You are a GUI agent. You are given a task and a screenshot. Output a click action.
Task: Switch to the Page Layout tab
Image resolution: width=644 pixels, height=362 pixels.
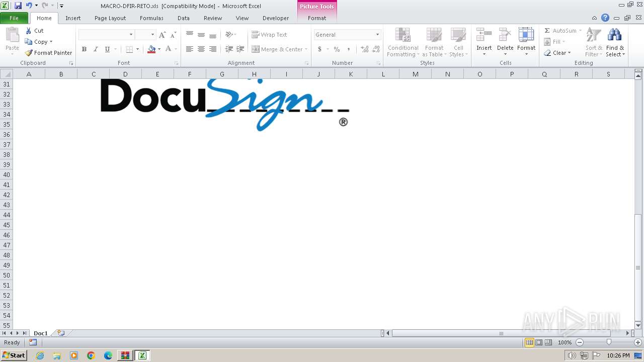tap(110, 18)
